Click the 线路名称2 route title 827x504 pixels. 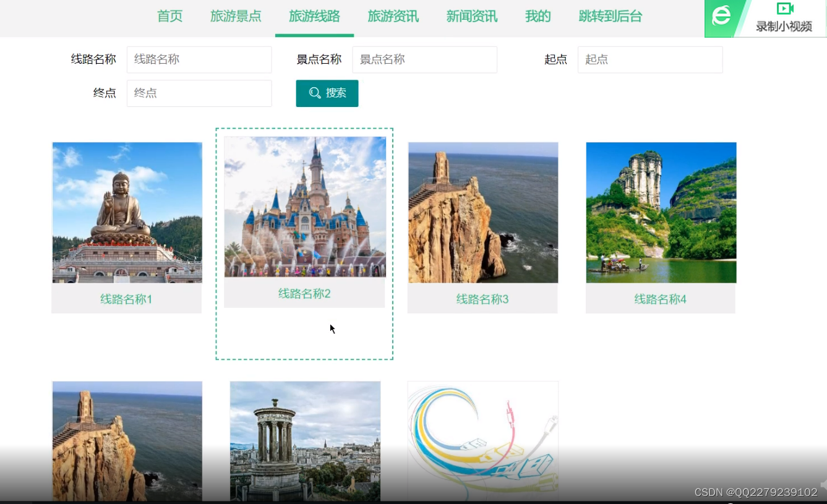[x=304, y=293]
